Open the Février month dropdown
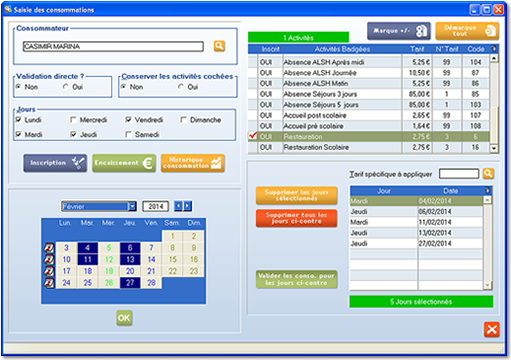 click(132, 206)
